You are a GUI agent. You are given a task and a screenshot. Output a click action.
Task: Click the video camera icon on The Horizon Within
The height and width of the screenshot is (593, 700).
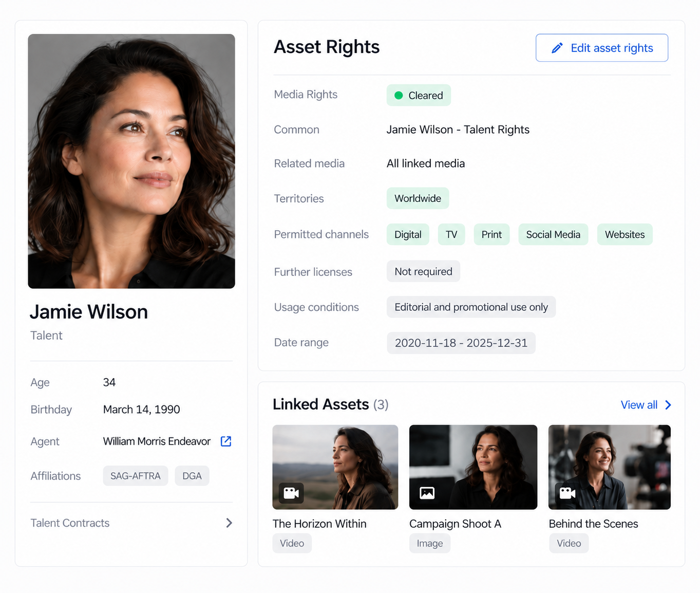[291, 493]
